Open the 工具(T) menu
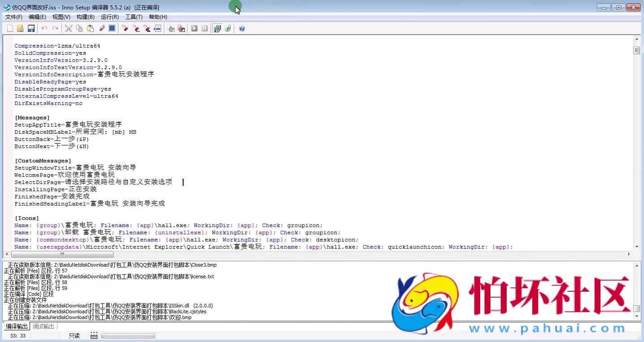644x342 pixels. click(x=134, y=17)
